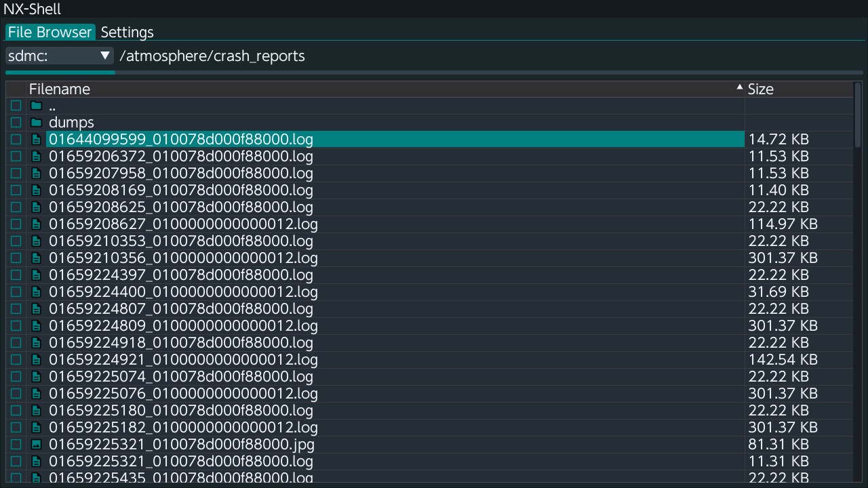Select file 01659225180_010078d000f88000.log
Image resolution: width=868 pixels, height=488 pixels.
tap(395, 411)
